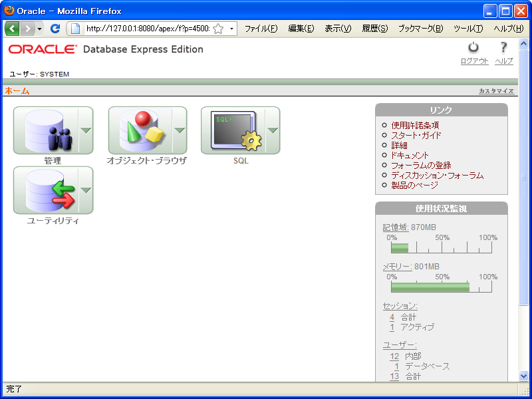Click the メモリー usage progress bar
The image size is (532, 399).
coord(432,287)
